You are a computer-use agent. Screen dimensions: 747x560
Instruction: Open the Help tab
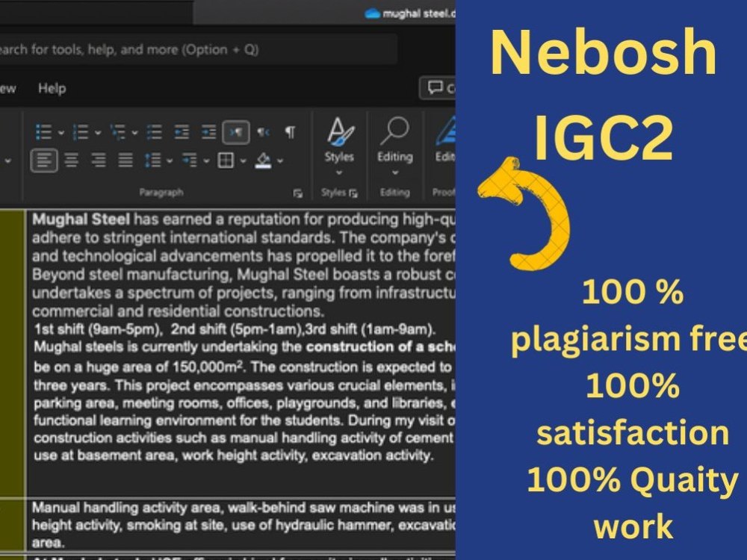pyautogui.click(x=52, y=88)
